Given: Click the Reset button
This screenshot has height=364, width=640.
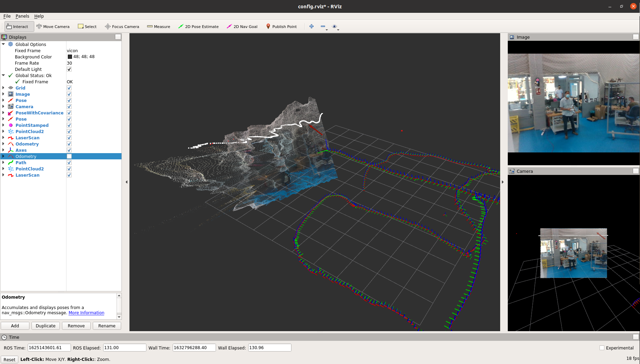Looking at the screenshot, I should pyautogui.click(x=9, y=360).
